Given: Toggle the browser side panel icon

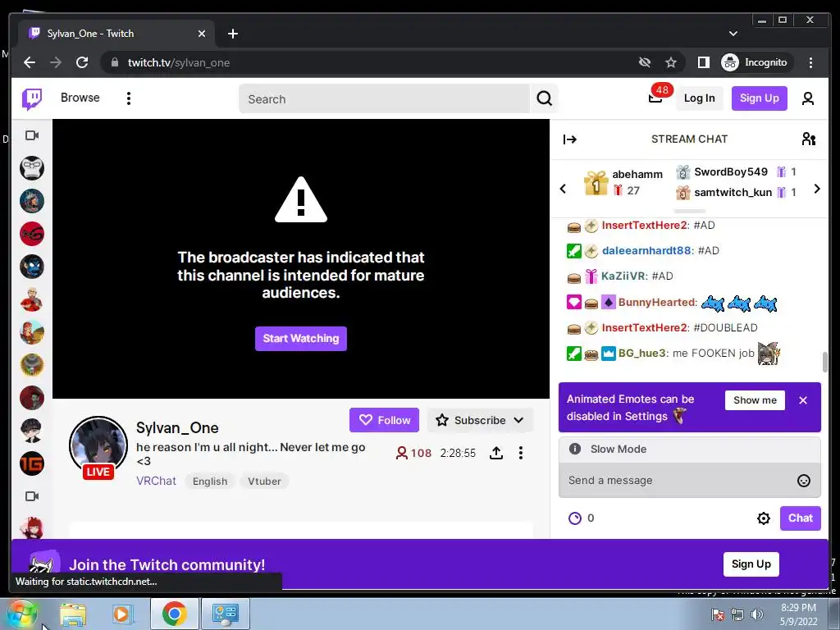Looking at the screenshot, I should click(x=703, y=62).
